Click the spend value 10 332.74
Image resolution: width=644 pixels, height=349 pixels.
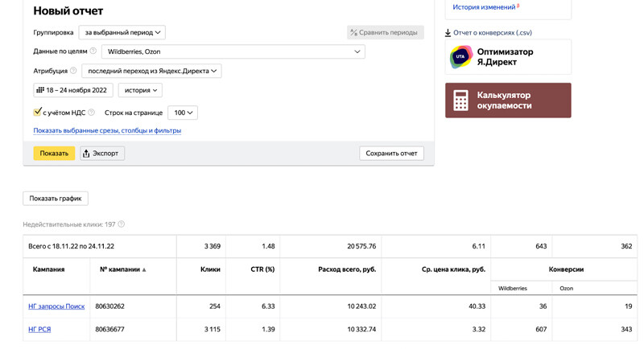click(361, 330)
